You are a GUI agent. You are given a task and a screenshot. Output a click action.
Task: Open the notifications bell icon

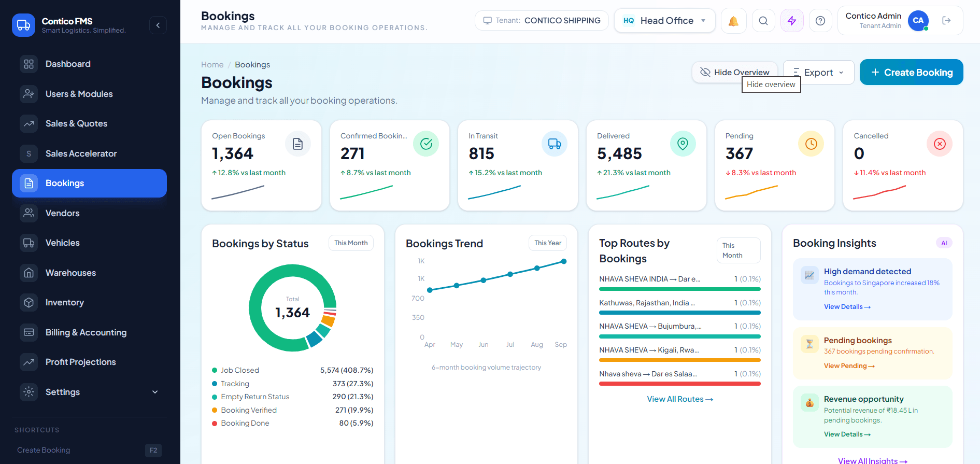[733, 21]
